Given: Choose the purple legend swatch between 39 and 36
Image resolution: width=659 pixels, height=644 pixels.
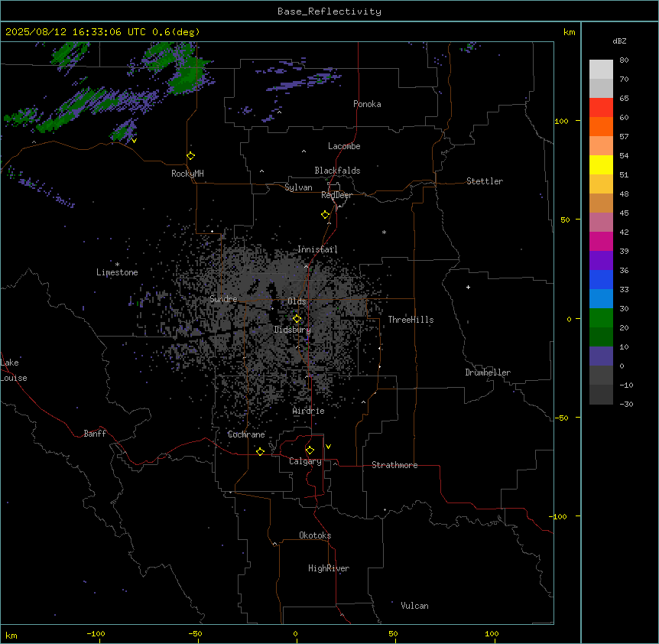Looking at the screenshot, I should click(601, 261).
